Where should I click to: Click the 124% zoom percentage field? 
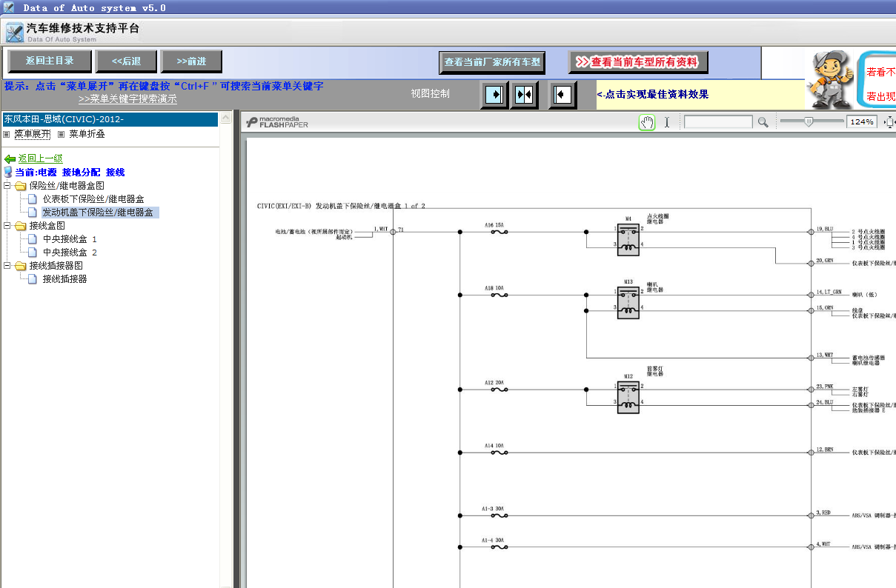coord(863,122)
